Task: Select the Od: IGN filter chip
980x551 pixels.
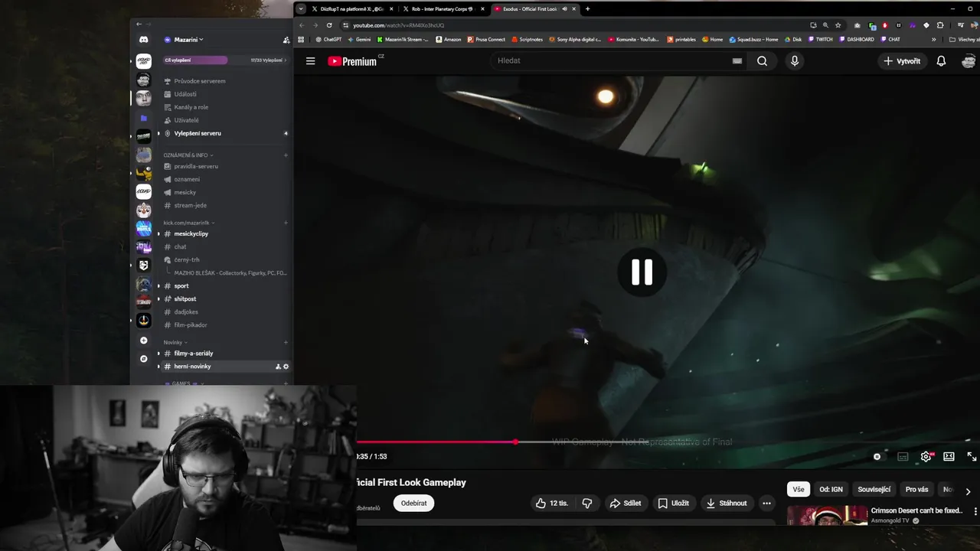Action: pos(831,490)
